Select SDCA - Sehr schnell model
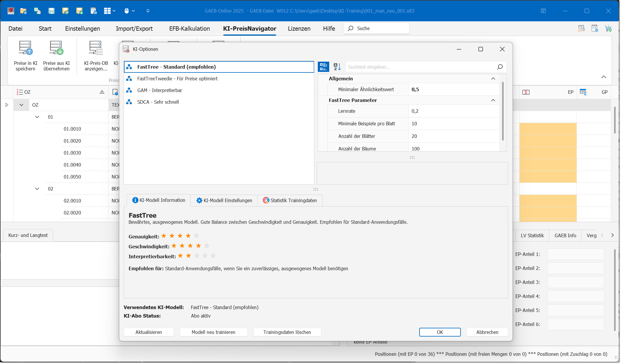The width and height of the screenshot is (621, 364). tap(158, 102)
